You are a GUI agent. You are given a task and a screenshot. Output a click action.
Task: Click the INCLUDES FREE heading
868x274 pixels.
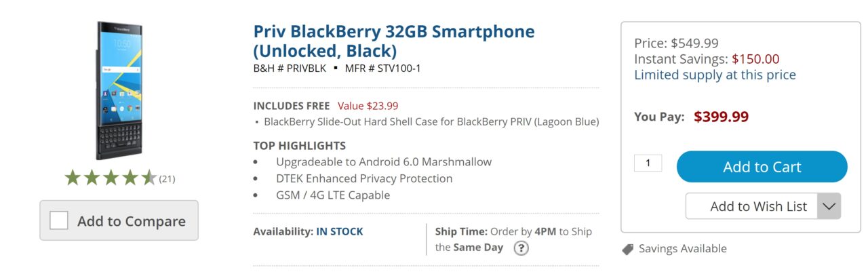coord(292,106)
